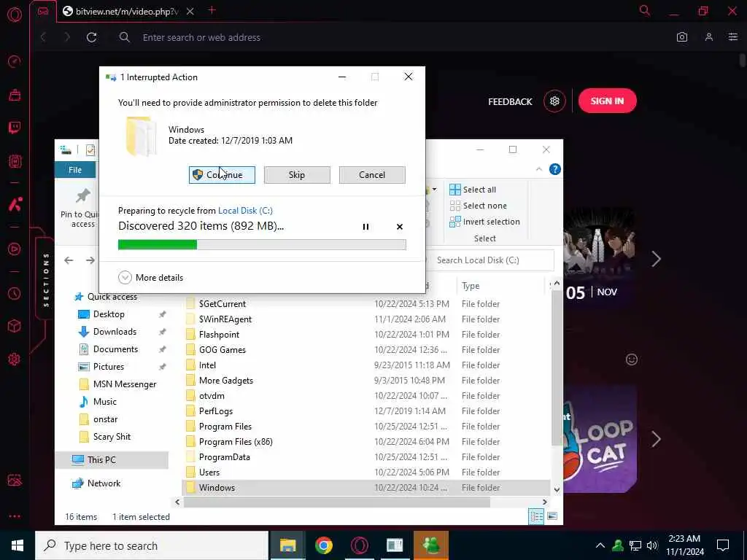Open Chrome from the taskbar
The image size is (747, 560).
pyautogui.click(x=323, y=545)
